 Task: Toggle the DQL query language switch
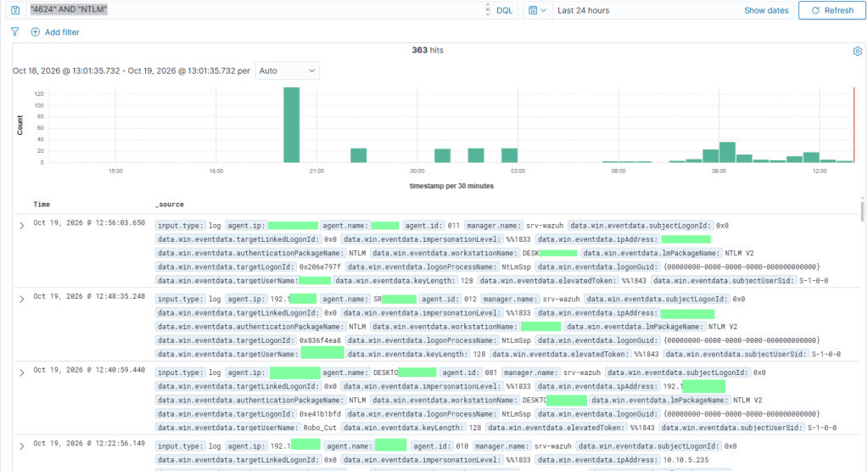pos(504,10)
